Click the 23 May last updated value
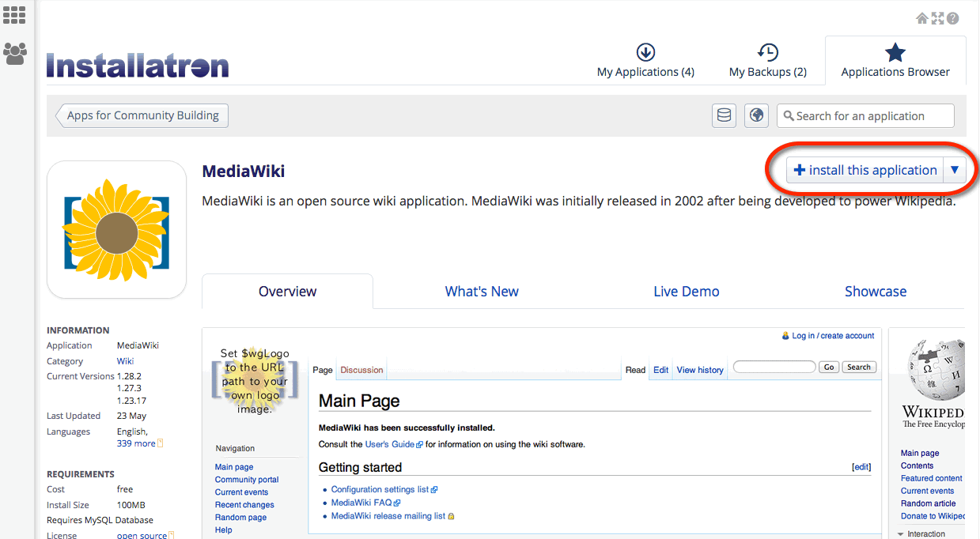Screen dimensions: 980x539 tap(131, 416)
